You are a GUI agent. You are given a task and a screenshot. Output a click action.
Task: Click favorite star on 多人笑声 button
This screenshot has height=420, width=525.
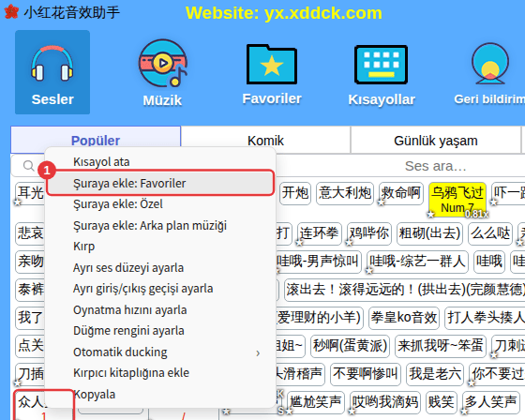(x=464, y=412)
